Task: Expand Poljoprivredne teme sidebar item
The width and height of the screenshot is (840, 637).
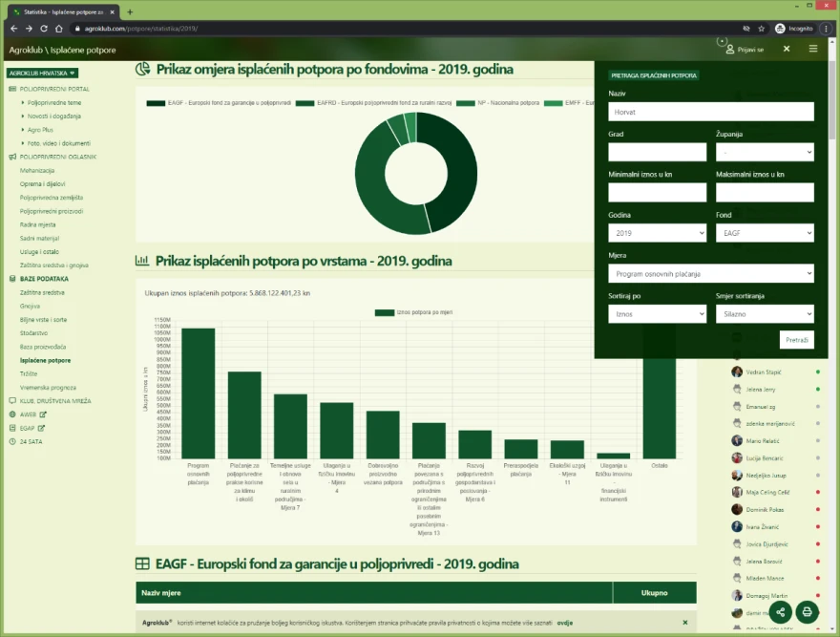Action: click(54, 102)
